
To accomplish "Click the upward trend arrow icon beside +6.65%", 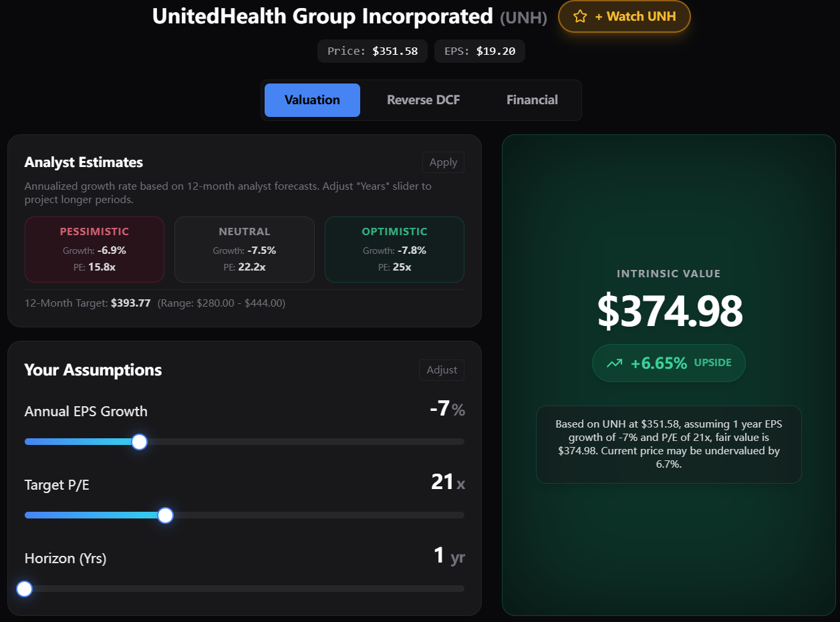I will tap(613, 363).
